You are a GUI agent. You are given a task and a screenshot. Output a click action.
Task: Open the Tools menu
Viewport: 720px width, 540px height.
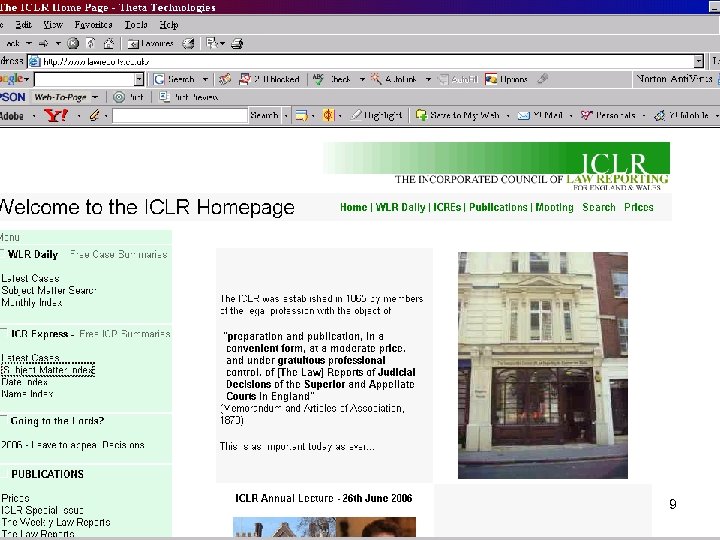point(136,25)
